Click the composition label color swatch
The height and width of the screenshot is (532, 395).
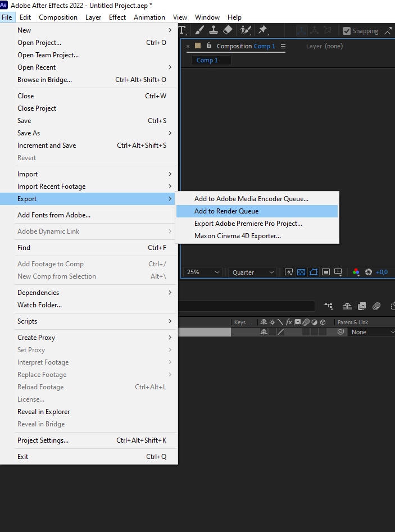pyautogui.click(x=198, y=46)
